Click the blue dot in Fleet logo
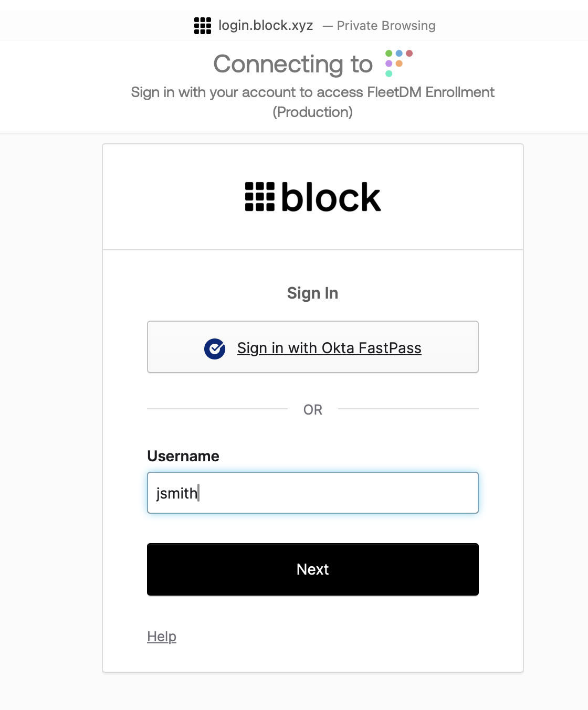This screenshot has height=710, width=588. coord(399,54)
